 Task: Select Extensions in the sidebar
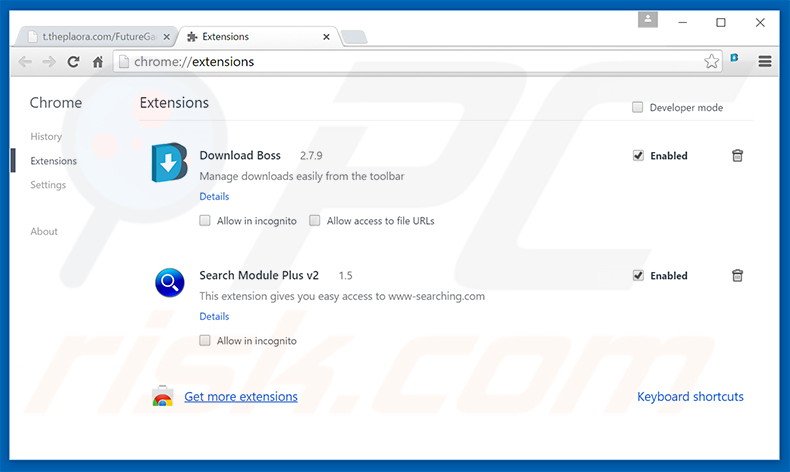point(53,161)
